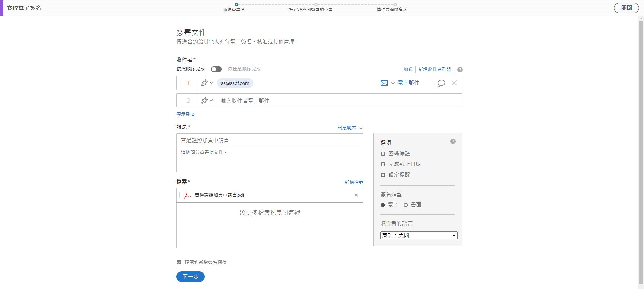Click the 下一步 button
Screen dimensions: 644x289
(x=191, y=277)
